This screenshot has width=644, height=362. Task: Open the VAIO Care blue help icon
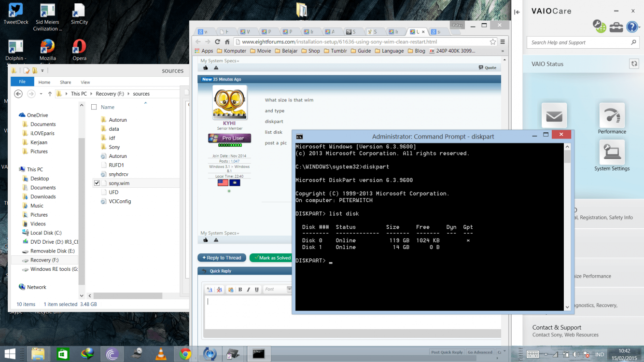pos(631,27)
